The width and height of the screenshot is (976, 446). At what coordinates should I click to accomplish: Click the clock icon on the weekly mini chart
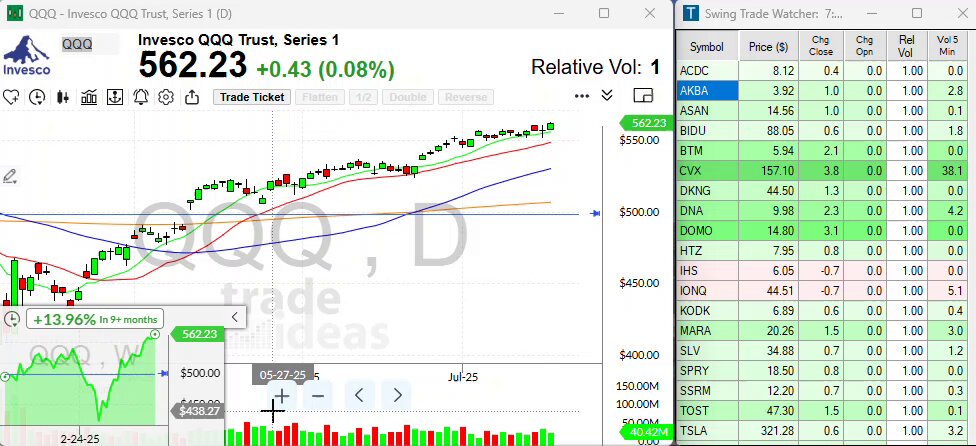coord(11,319)
